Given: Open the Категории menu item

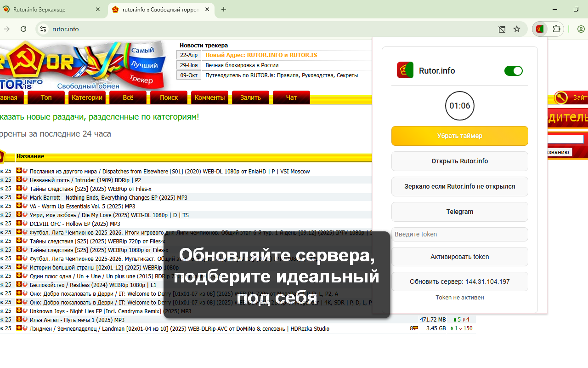Looking at the screenshot, I should [x=87, y=98].
